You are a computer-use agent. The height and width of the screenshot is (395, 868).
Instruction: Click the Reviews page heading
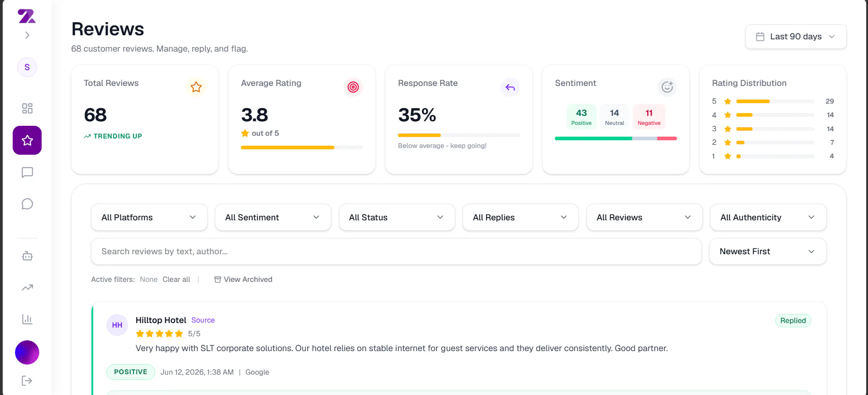pyautogui.click(x=108, y=29)
